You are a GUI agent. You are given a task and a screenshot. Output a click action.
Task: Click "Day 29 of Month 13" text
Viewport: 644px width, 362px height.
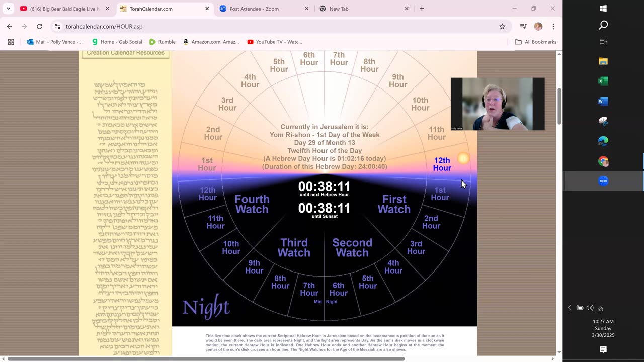[x=325, y=143]
